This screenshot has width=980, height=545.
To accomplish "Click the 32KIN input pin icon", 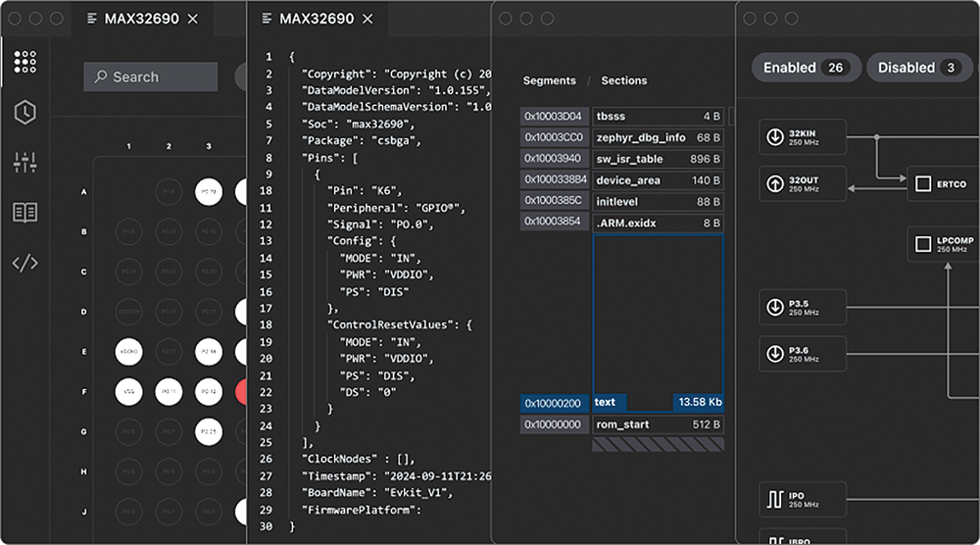I will coord(775,137).
